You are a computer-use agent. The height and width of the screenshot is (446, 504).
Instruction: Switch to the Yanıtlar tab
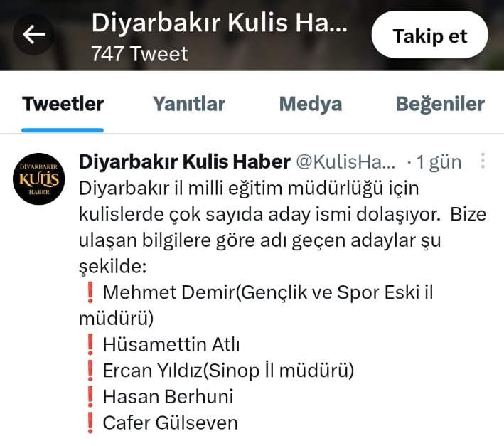[x=188, y=104]
